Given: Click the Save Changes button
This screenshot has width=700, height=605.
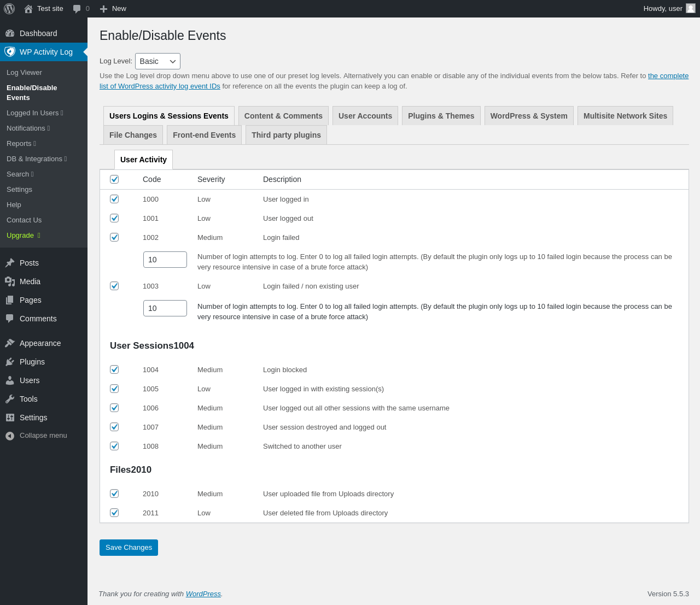Looking at the screenshot, I should pos(129,548).
